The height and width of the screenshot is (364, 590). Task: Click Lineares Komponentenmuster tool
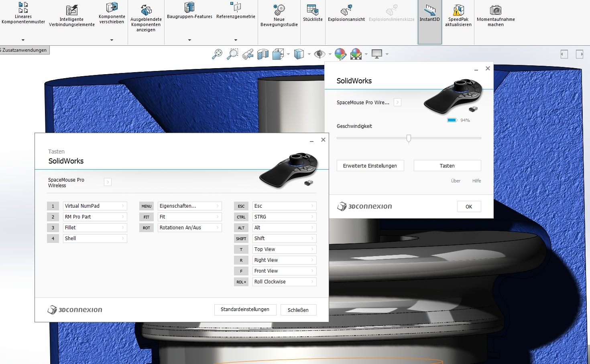pos(23,13)
